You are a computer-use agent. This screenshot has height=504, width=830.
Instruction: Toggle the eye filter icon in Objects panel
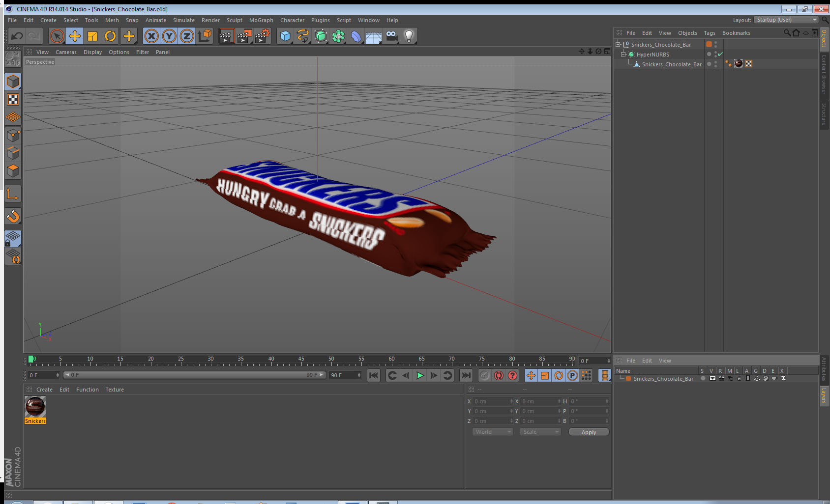806,33
